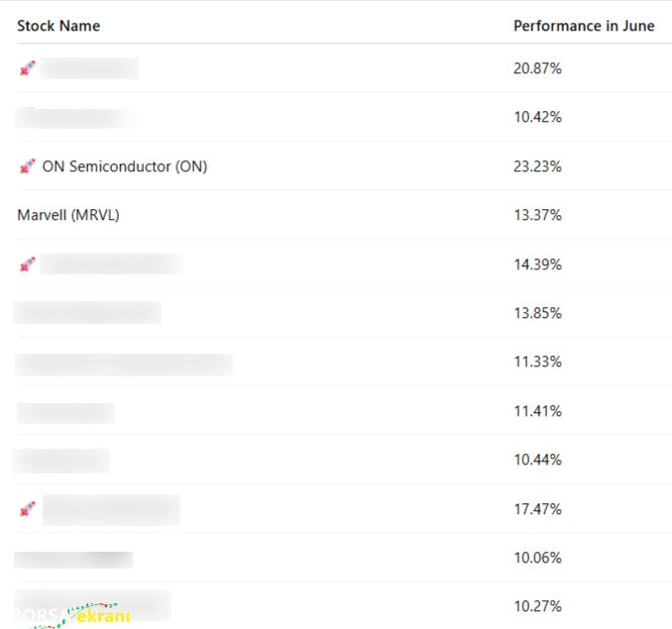Click the 10.42% performance value

click(537, 117)
